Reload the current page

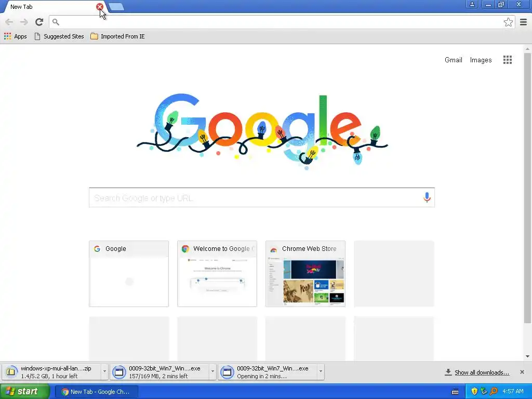pos(39,22)
